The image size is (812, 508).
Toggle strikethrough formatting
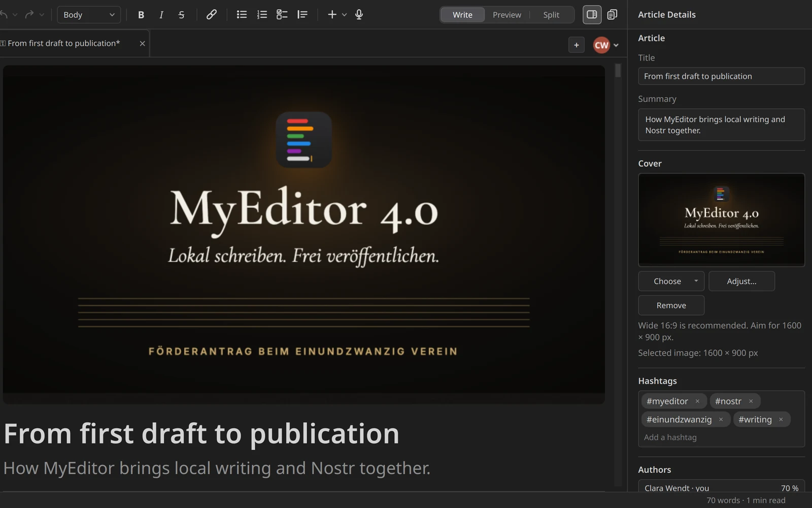(181, 15)
